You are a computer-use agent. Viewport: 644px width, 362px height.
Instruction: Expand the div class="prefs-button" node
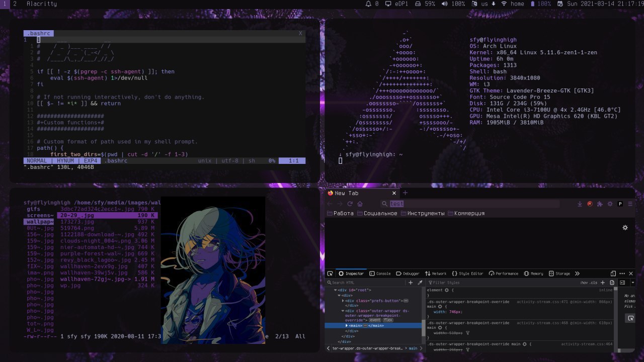tap(344, 301)
